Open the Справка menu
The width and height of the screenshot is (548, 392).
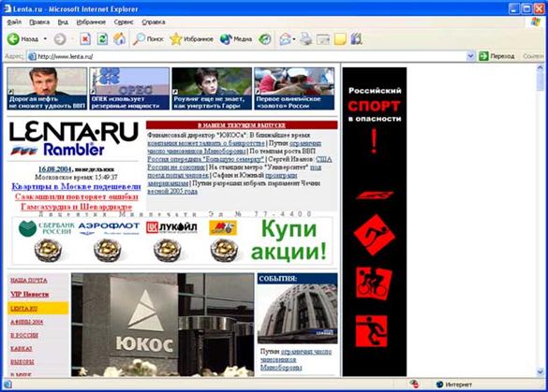click(x=154, y=22)
